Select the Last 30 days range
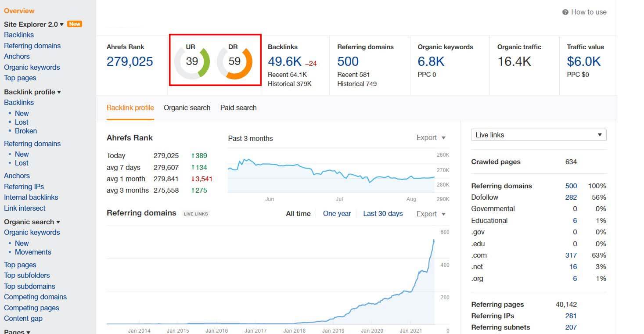Viewport: 644px width, 334px height. point(383,214)
